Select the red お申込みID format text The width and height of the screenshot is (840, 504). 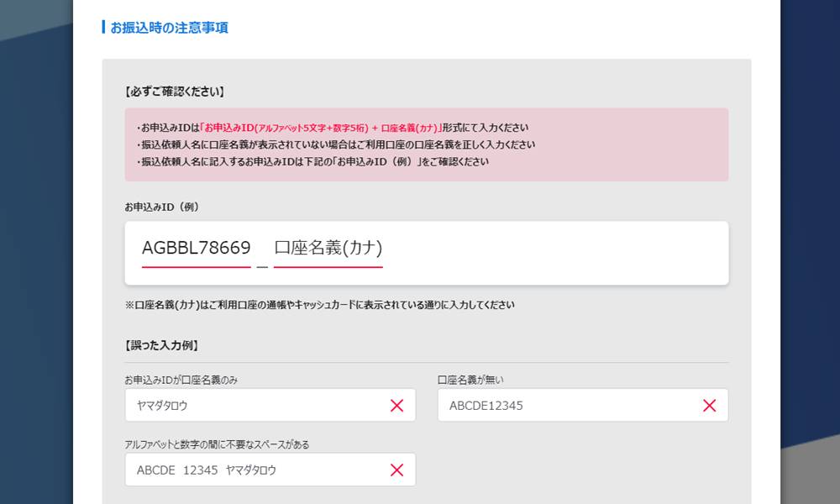pos(277,128)
